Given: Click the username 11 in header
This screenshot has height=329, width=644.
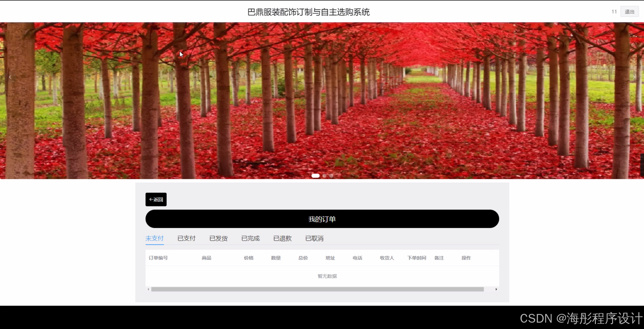Looking at the screenshot, I should tap(614, 12).
